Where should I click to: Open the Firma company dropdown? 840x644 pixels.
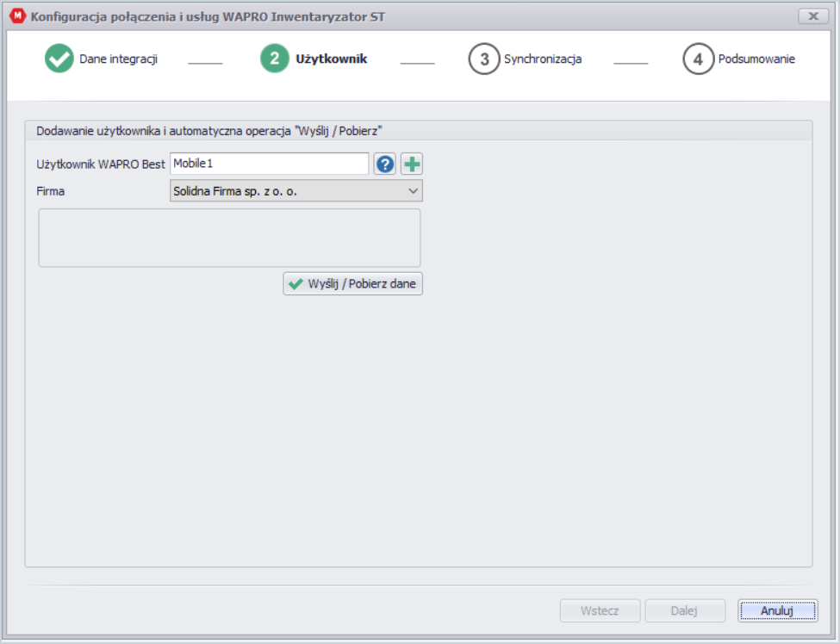(x=296, y=191)
